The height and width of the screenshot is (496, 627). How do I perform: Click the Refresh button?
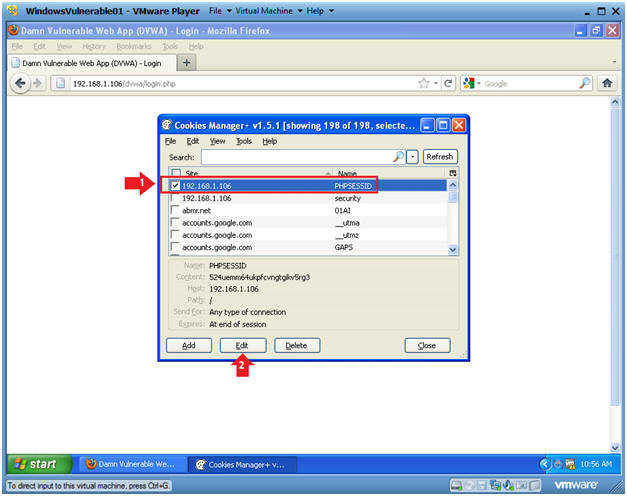[x=439, y=156]
